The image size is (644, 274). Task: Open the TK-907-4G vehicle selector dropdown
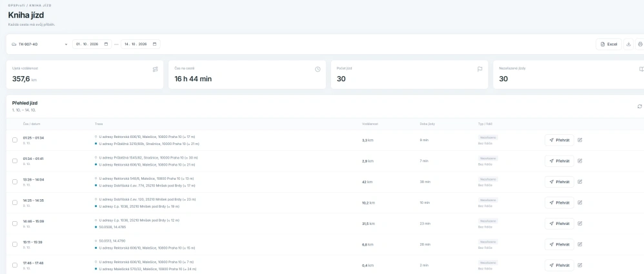click(39, 44)
